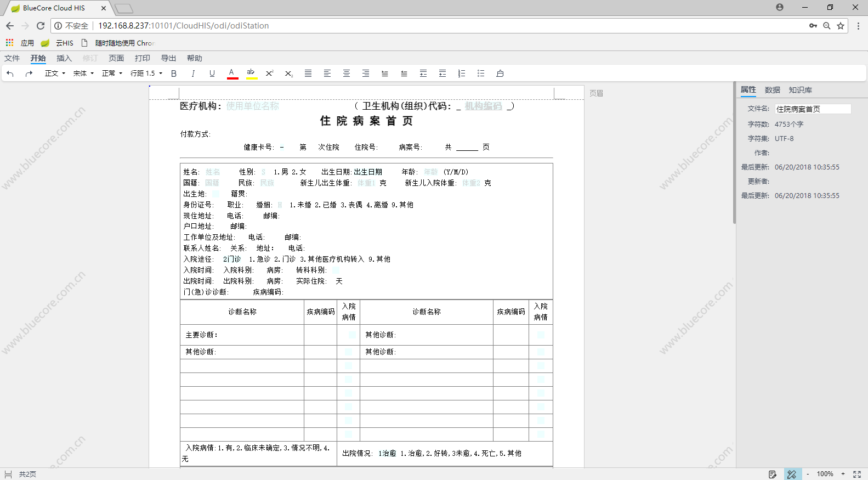Switch to edit mode in the status bar
Image resolution: width=868 pixels, height=480 pixels.
pyautogui.click(x=773, y=475)
